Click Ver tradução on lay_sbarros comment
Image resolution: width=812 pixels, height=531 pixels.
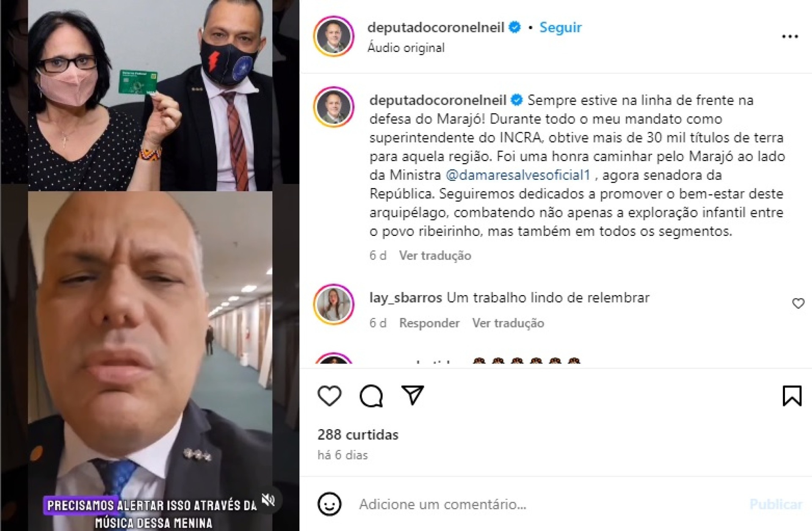coord(508,323)
